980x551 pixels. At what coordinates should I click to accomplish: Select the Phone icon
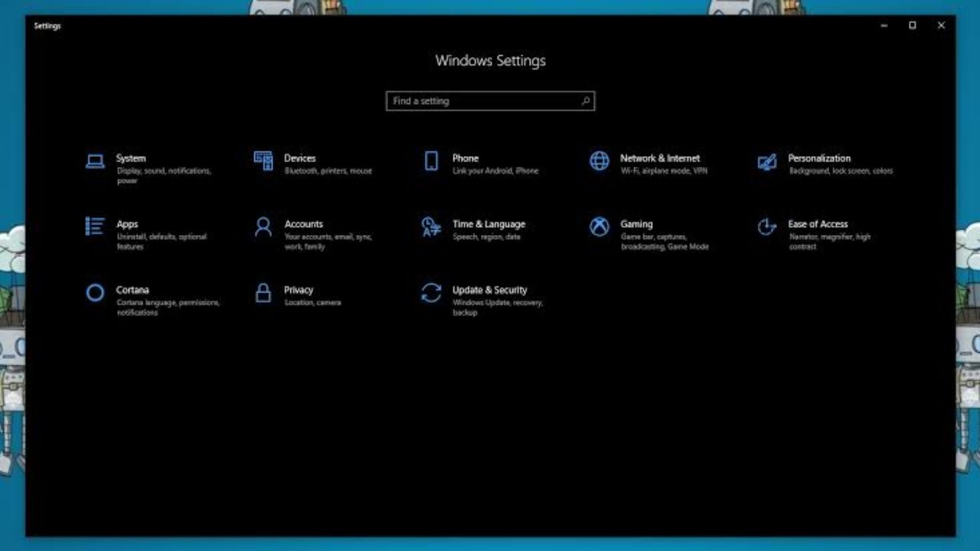point(431,161)
